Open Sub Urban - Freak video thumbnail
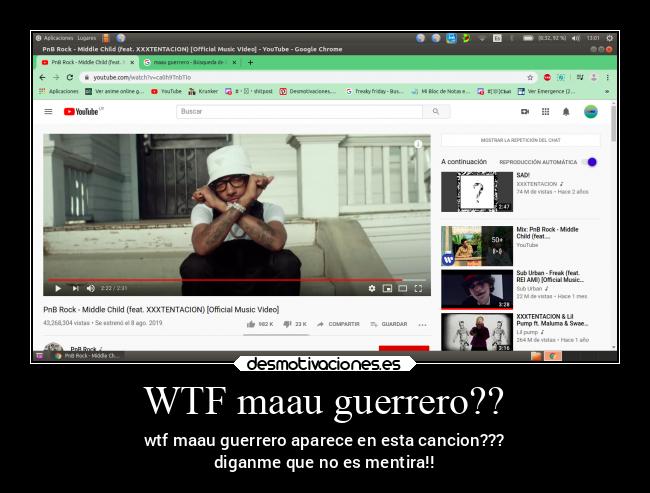This screenshot has width=650, height=493. 477,289
